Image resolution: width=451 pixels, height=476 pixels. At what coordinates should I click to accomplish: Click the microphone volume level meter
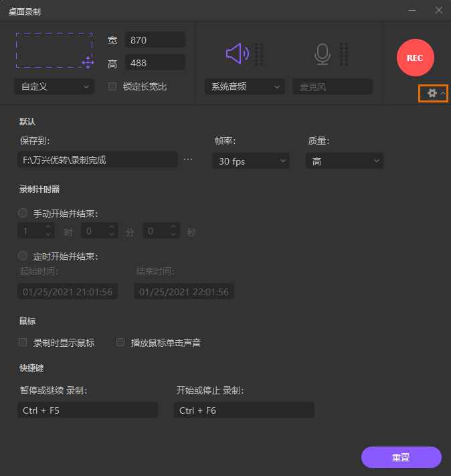(x=344, y=54)
